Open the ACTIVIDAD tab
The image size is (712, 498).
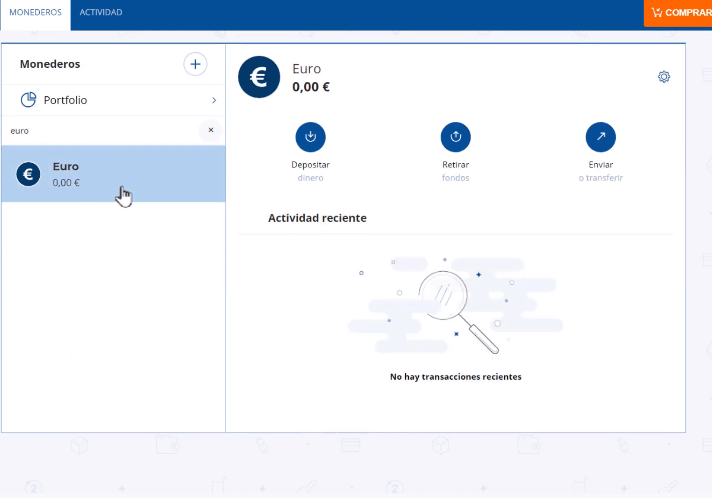click(x=101, y=13)
